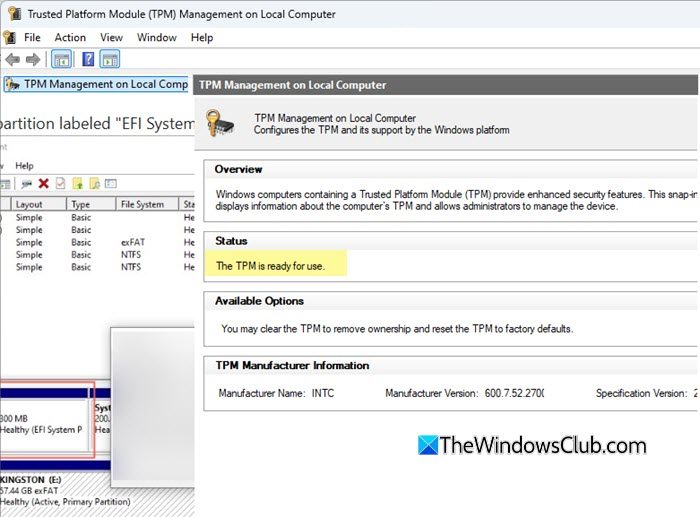Click yellow folder with green arrow icon
The image size is (700, 517).
(78, 183)
